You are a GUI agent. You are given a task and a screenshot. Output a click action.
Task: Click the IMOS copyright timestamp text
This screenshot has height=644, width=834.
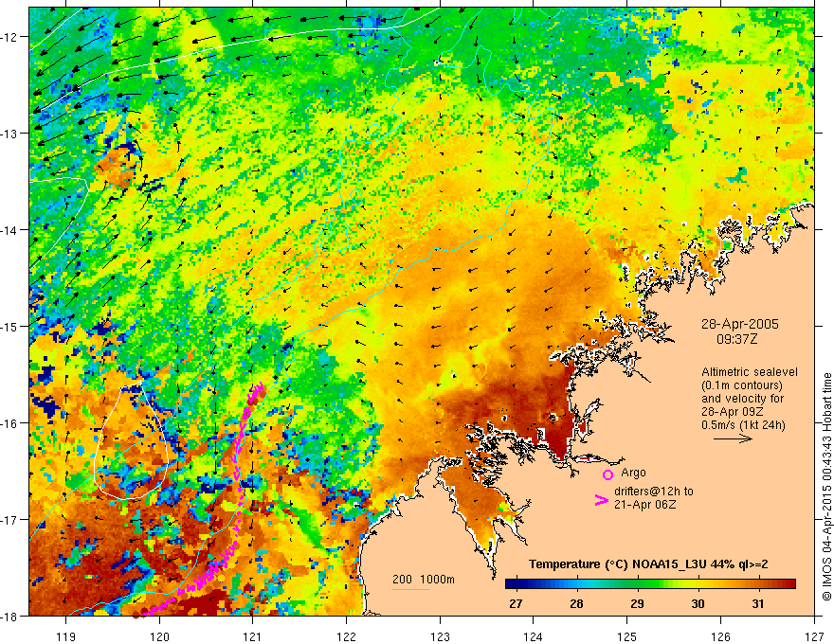click(827, 488)
